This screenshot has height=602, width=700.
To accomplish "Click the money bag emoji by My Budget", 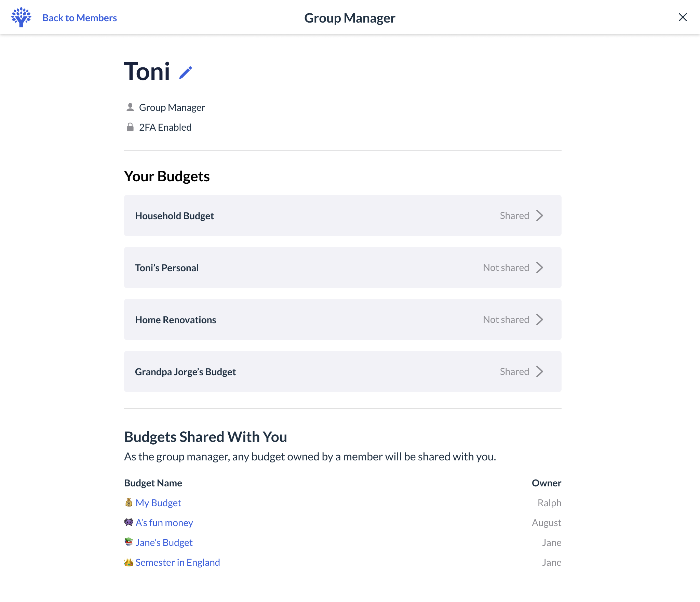I will click(x=129, y=502).
